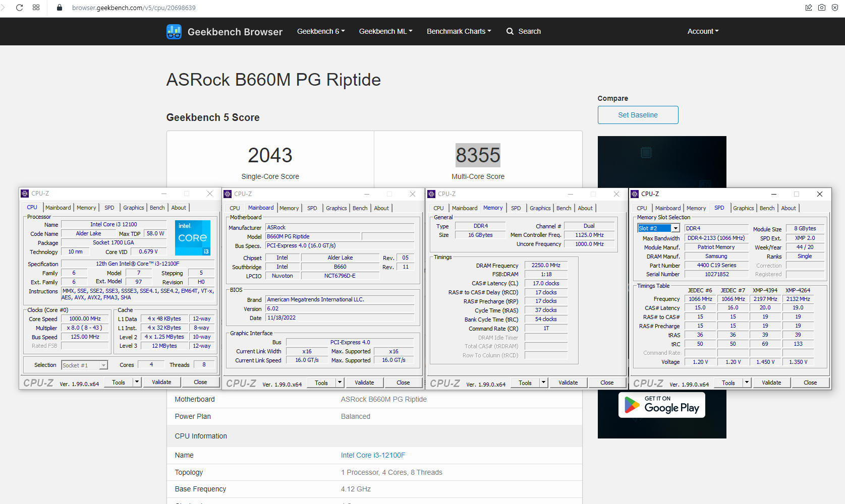This screenshot has height=504, width=845.
Task: Switch to Mainboard tab in first CPU-Z window
Action: point(58,208)
